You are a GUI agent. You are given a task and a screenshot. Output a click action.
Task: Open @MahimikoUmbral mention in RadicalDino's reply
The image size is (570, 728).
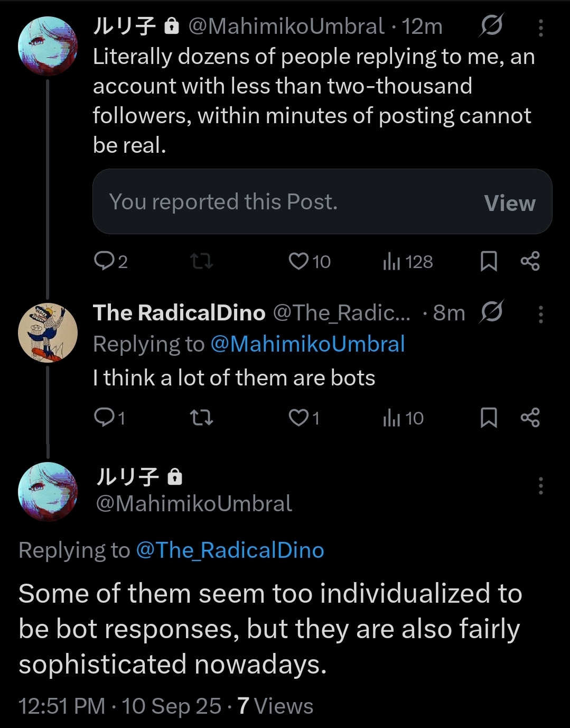tap(307, 344)
